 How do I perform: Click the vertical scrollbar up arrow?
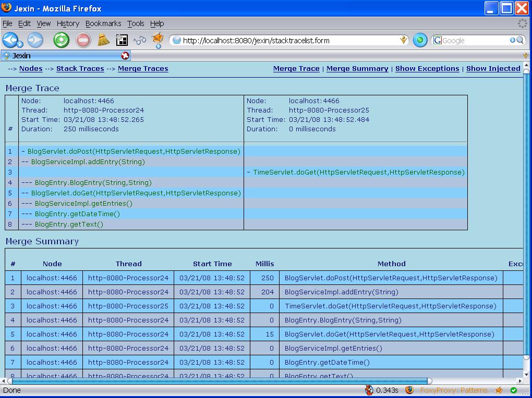click(526, 65)
